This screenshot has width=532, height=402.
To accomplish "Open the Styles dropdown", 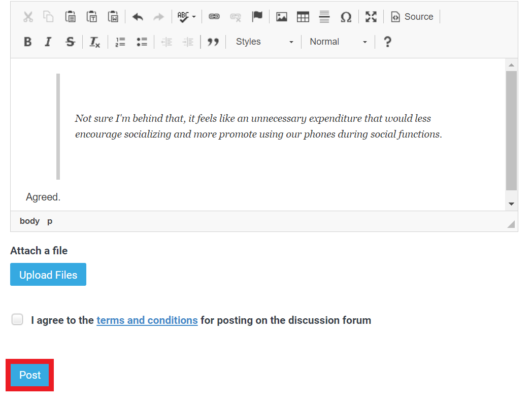I will [264, 42].
